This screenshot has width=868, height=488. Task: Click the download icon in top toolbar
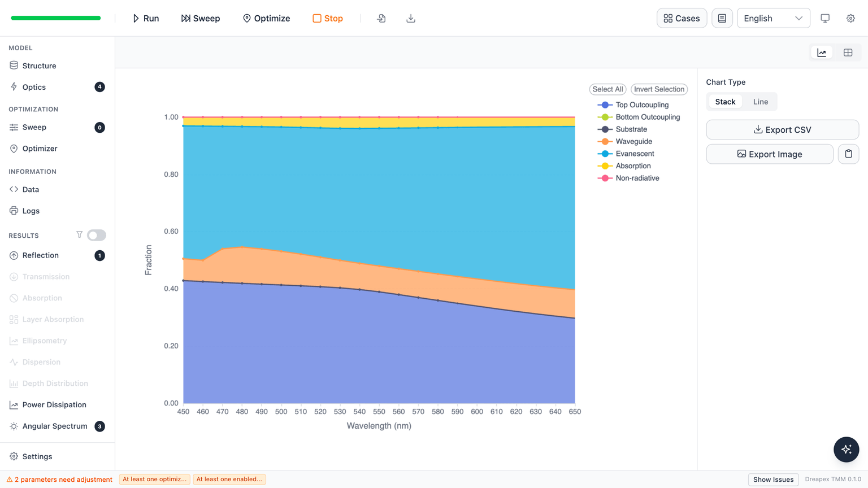pyautogui.click(x=411, y=18)
